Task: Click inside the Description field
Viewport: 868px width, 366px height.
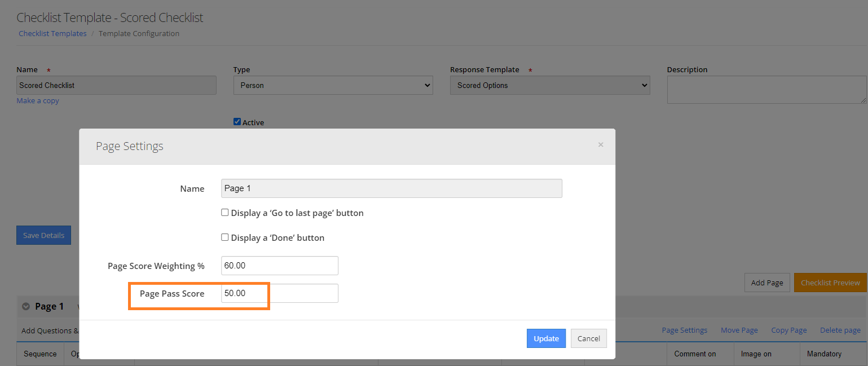Action: pyautogui.click(x=767, y=89)
